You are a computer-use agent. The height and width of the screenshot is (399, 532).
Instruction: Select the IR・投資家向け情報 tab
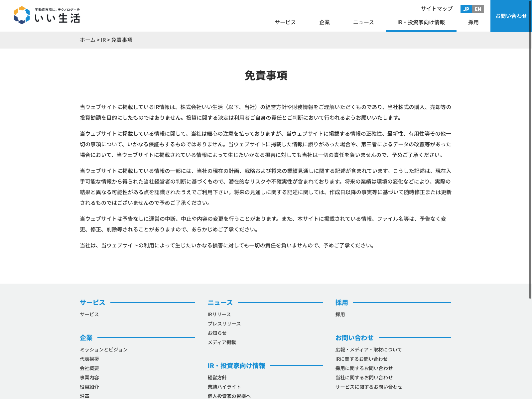(421, 22)
